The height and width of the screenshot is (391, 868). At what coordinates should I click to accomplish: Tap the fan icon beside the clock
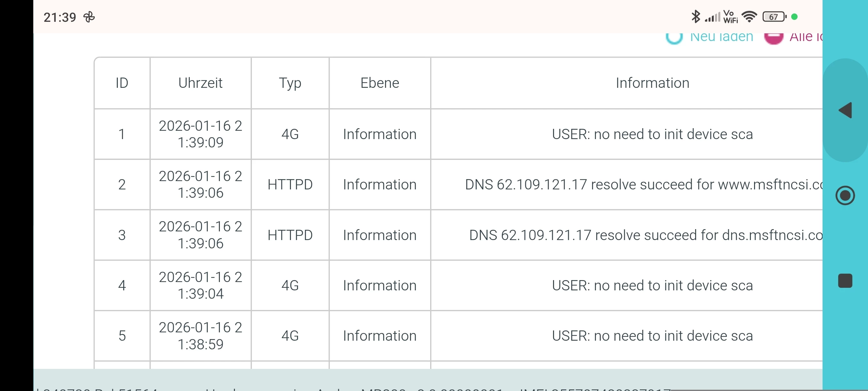tap(89, 17)
